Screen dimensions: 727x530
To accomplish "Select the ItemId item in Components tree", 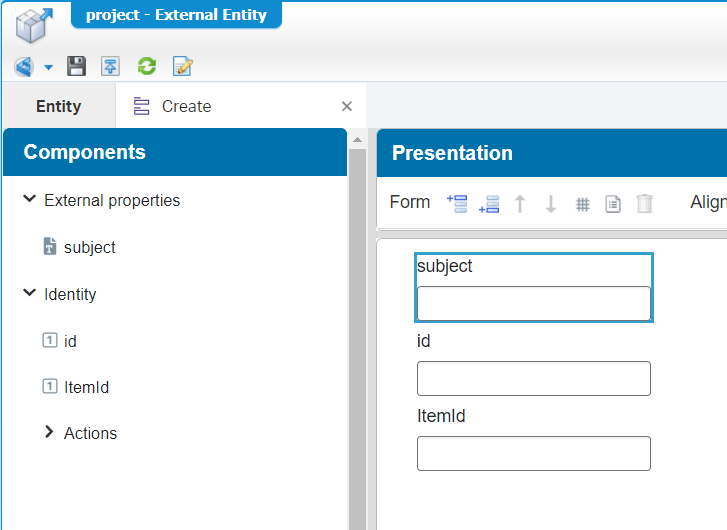I will [86, 387].
